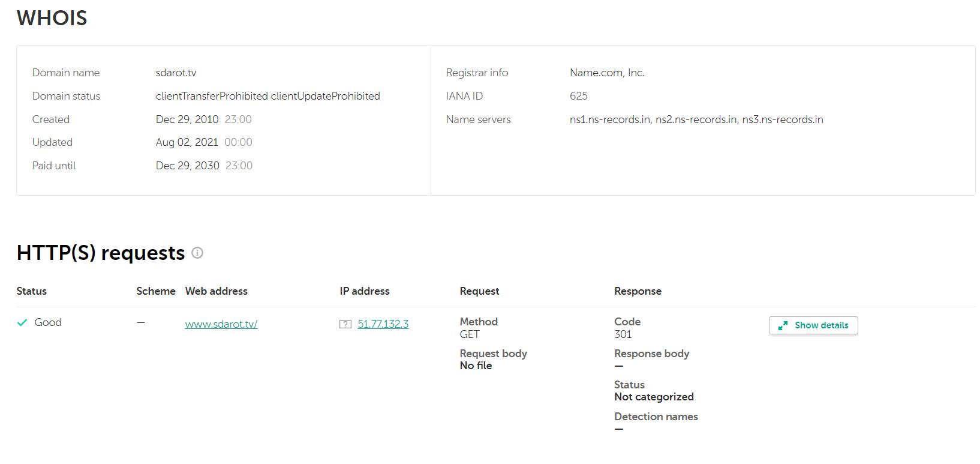
Task: Click the Web address column header
Action: 217,291
